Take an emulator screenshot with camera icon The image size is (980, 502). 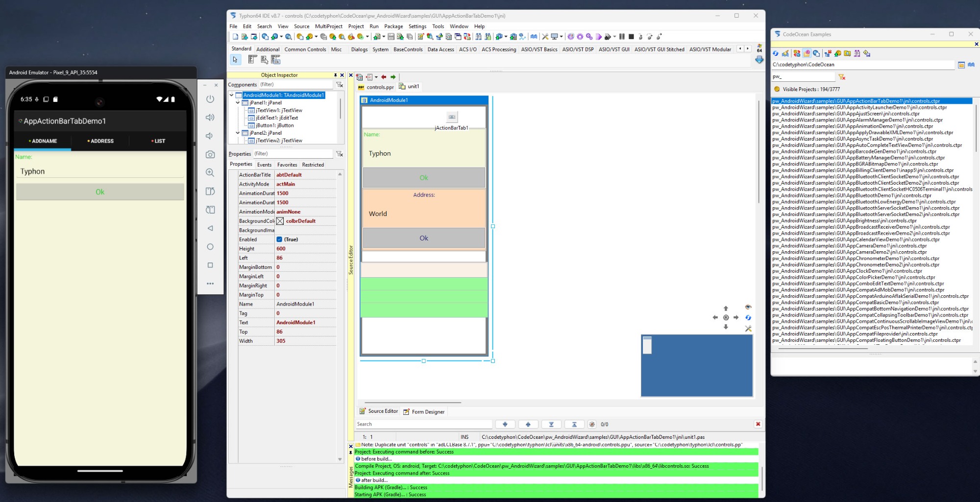pos(210,154)
